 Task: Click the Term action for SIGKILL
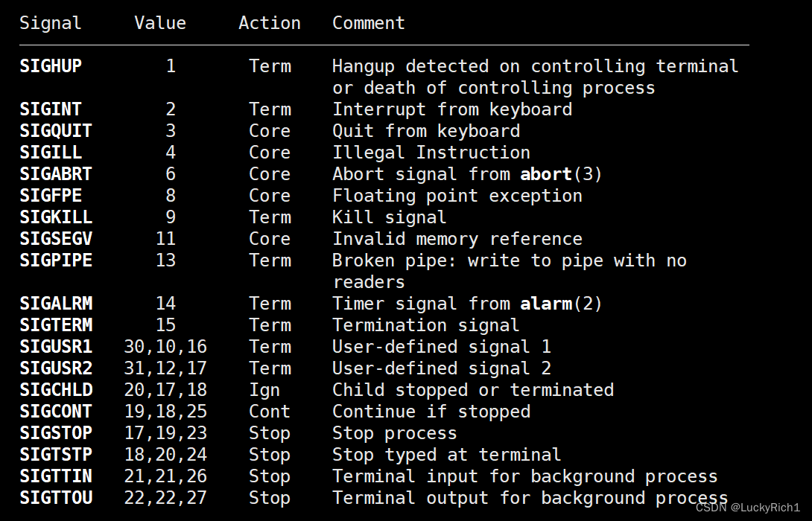point(269,217)
